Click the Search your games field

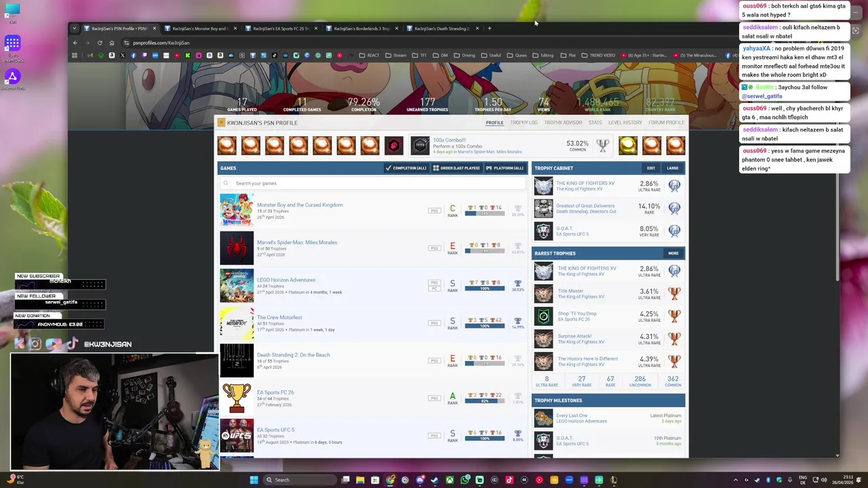373,183
